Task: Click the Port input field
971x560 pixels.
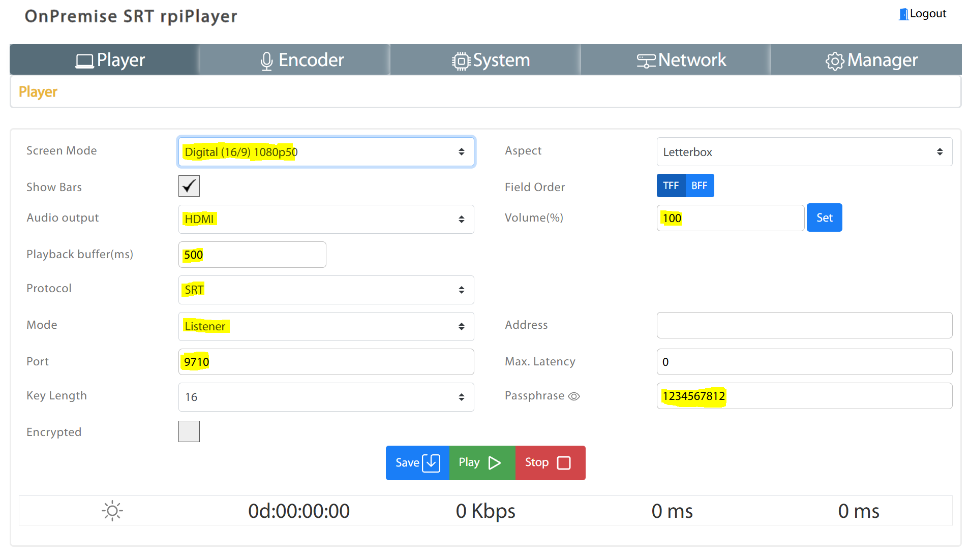Action: 326,362
